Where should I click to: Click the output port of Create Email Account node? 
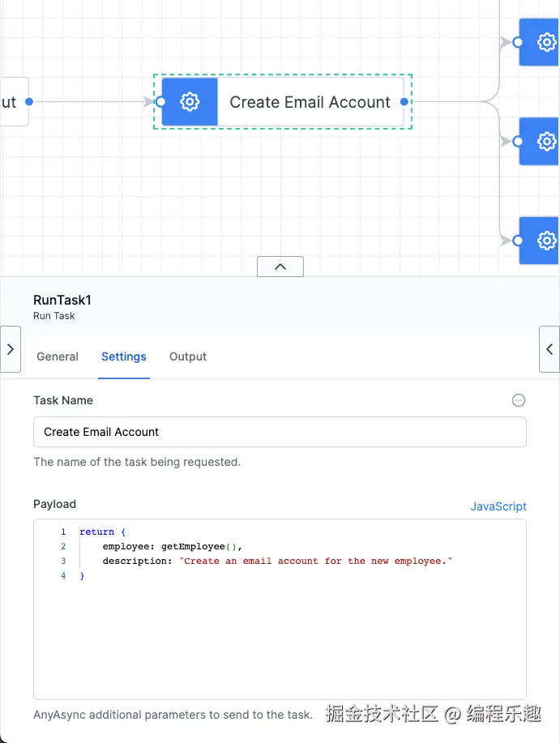pyautogui.click(x=404, y=102)
